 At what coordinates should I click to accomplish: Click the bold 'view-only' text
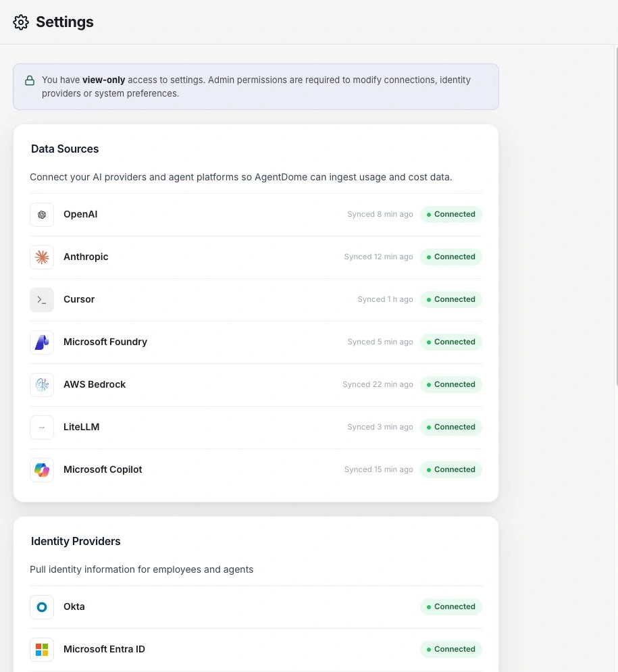pyautogui.click(x=104, y=80)
